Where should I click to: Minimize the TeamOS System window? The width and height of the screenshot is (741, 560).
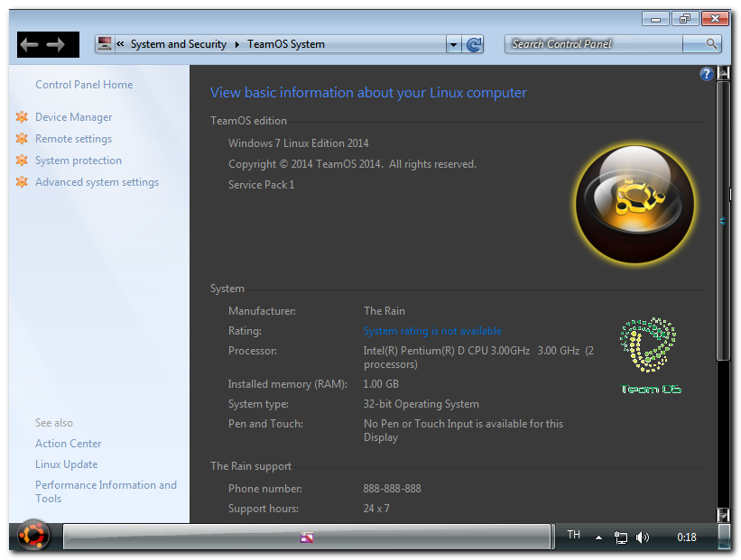coord(655,19)
